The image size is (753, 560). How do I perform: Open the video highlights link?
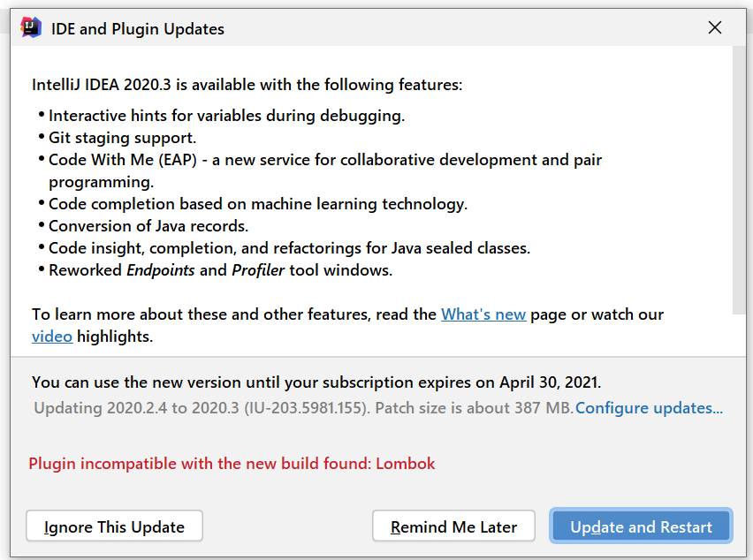click(x=51, y=337)
